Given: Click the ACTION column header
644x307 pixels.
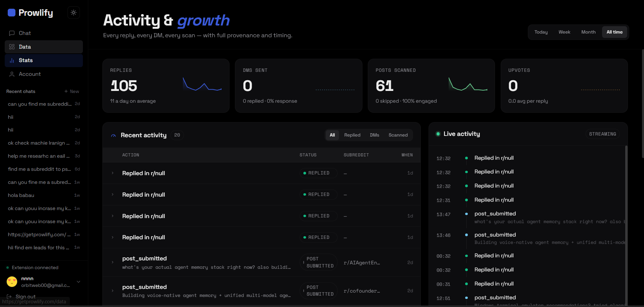Looking at the screenshot, I should coord(131,155).
